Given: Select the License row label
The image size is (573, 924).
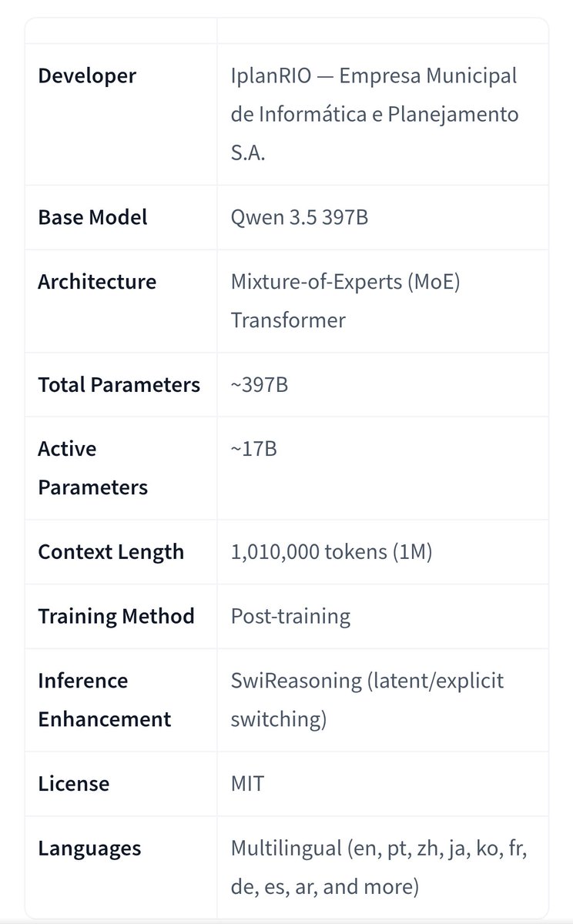Looking at the screenshot, I should tap(73, 784).
